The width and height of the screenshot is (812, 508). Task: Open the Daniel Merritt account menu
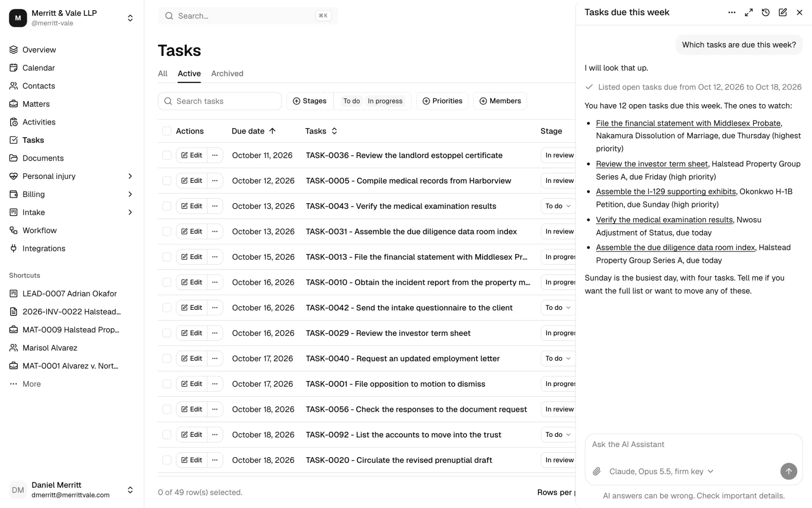pos(72,490)
